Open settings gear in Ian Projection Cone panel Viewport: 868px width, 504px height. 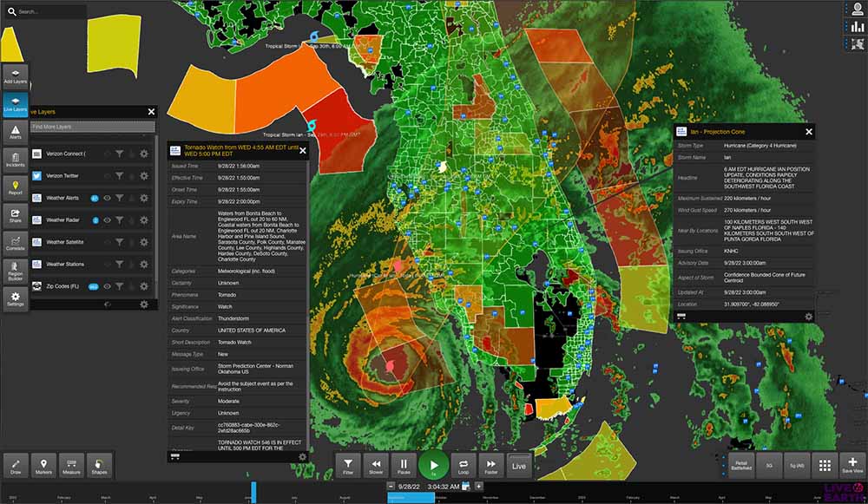point(809,317)
